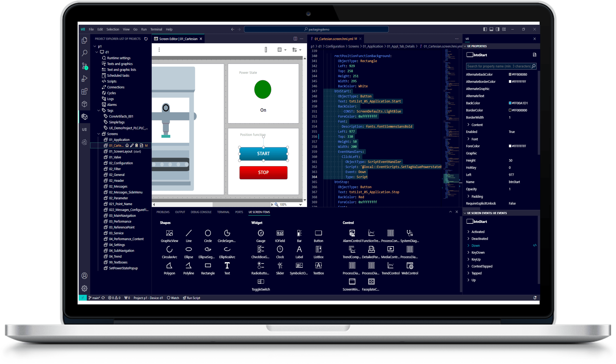Select the TrendControl control icon

click(391, 266)
